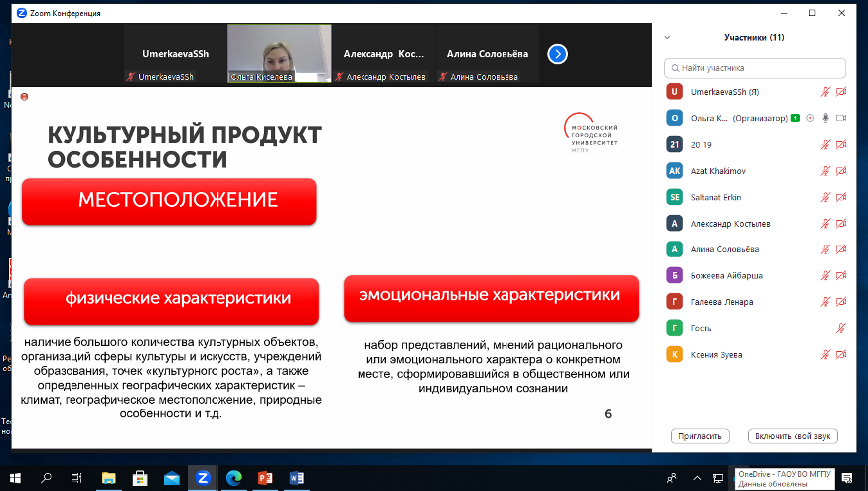
Task: Open Microsoft Edge from the taskbar
Action: 234,478
